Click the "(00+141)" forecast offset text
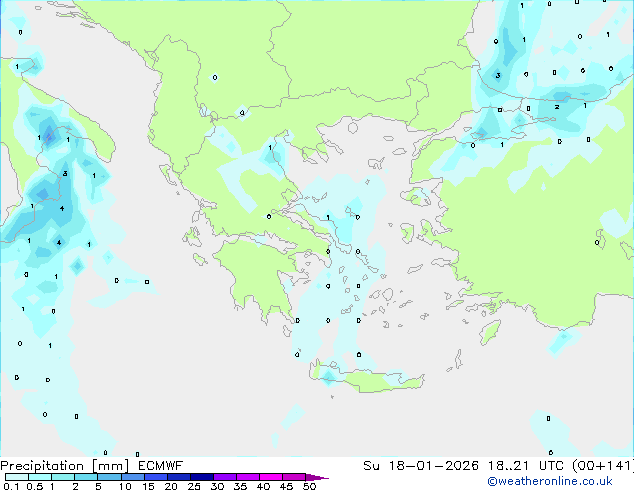634x490 pixels. pos(602,466)
